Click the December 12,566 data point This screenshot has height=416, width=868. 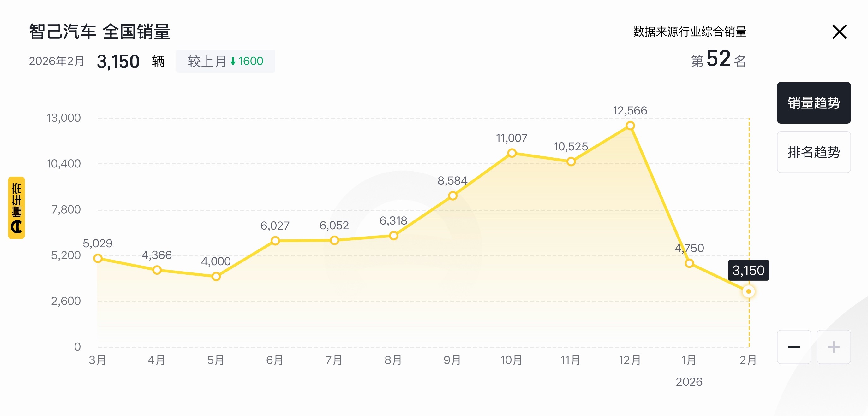pyautogui.click(x=630, y=126)
